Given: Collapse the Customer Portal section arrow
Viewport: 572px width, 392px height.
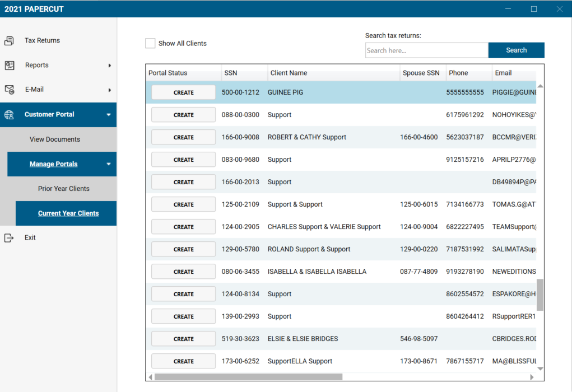Looking at the screenshot, I should click(x=109, y=115).
